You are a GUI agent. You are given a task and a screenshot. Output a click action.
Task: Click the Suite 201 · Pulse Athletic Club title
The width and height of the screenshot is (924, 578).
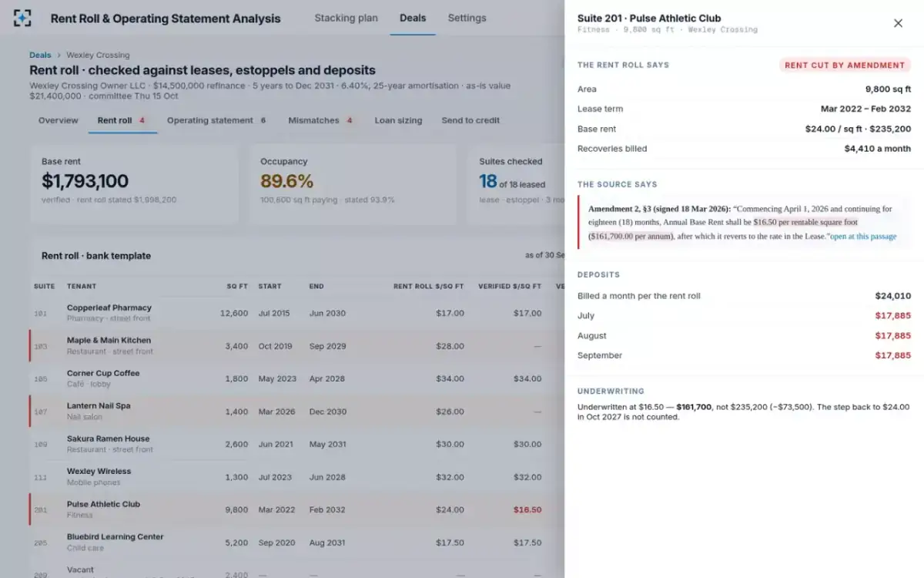point(649,18)
